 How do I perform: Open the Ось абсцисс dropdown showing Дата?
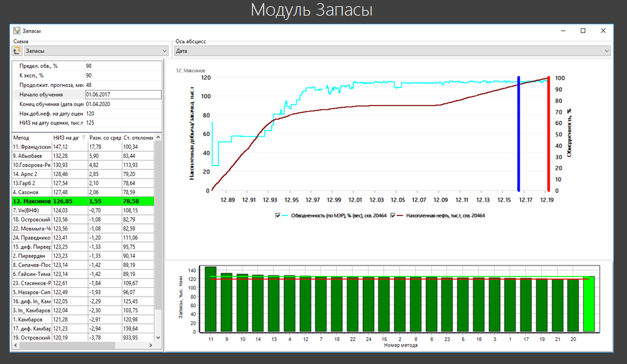[392, 51]
